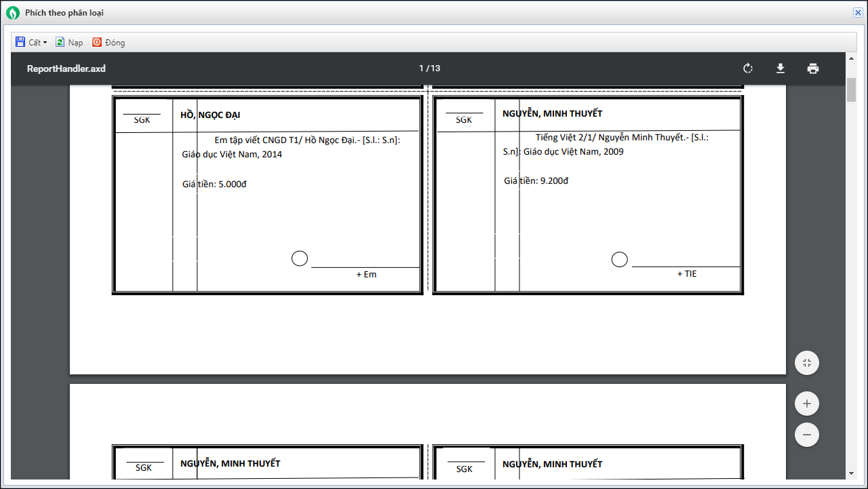The width and height of the screenshot is (868, 489).
Task: Open the Cất dropdown arrow
Action: 45,43
